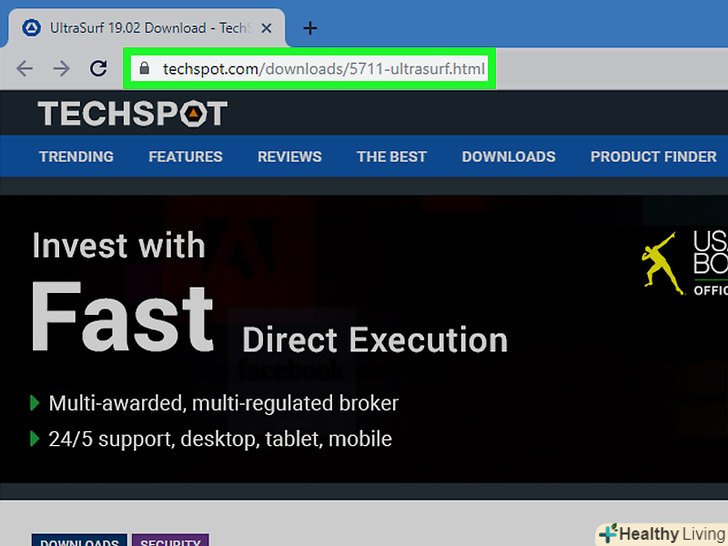The image size is (728, 546).
Task: Open the Downloads menu item
Action: [x=508, y=156]
